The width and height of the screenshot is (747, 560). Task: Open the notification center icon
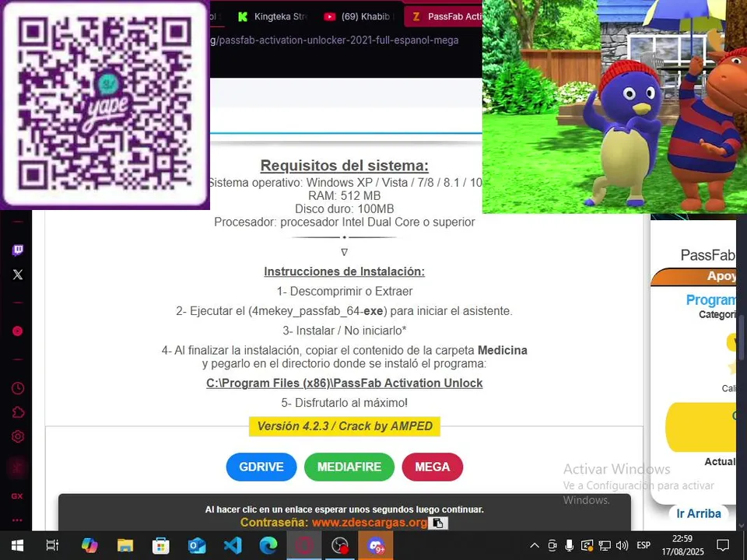(x=723, y=545)
